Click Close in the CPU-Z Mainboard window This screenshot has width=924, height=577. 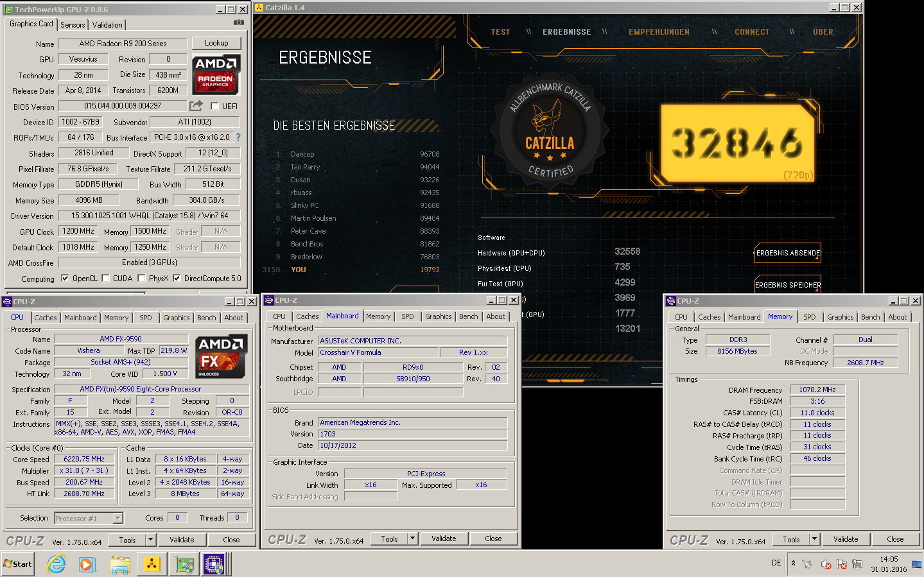(x=493, y=538)
